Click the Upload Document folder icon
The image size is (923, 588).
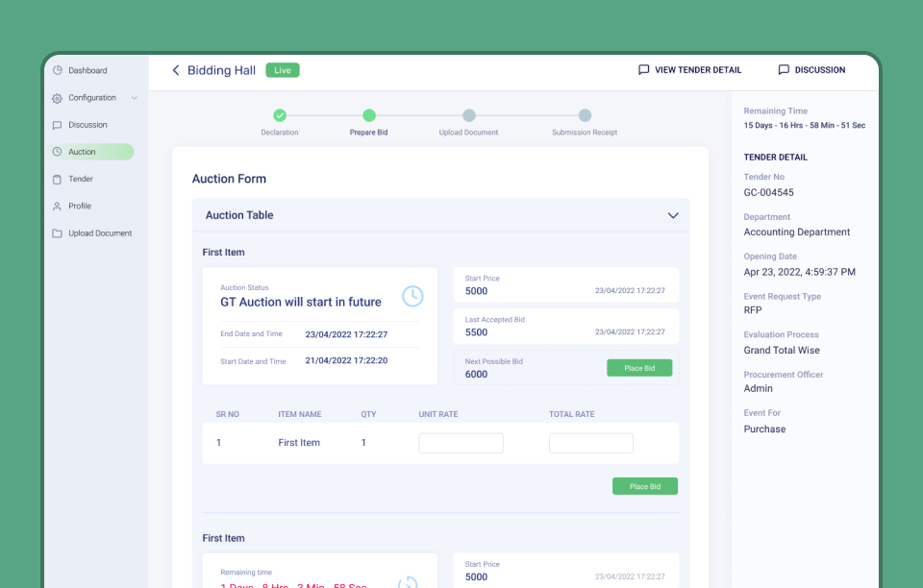pos(57,233)
